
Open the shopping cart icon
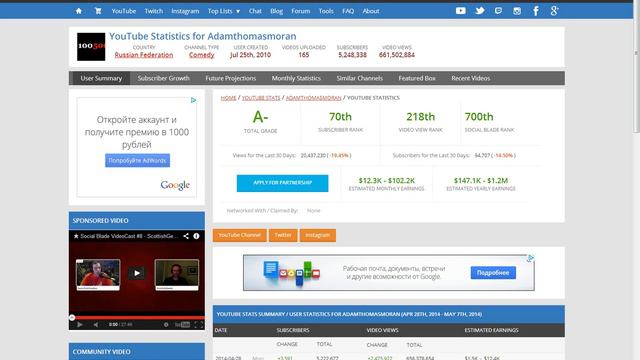[x=98, y=11]
